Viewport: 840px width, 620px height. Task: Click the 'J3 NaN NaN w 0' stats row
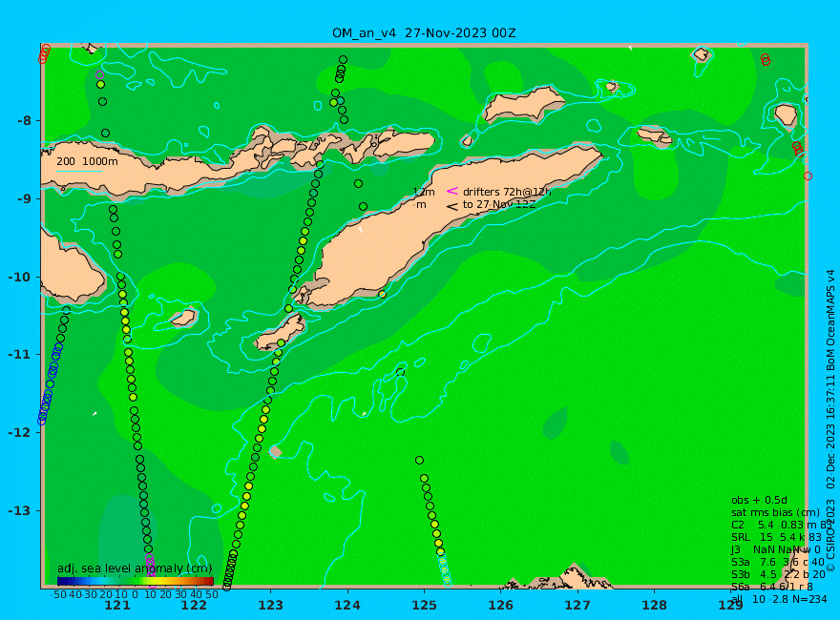click(x=776, y=549)
